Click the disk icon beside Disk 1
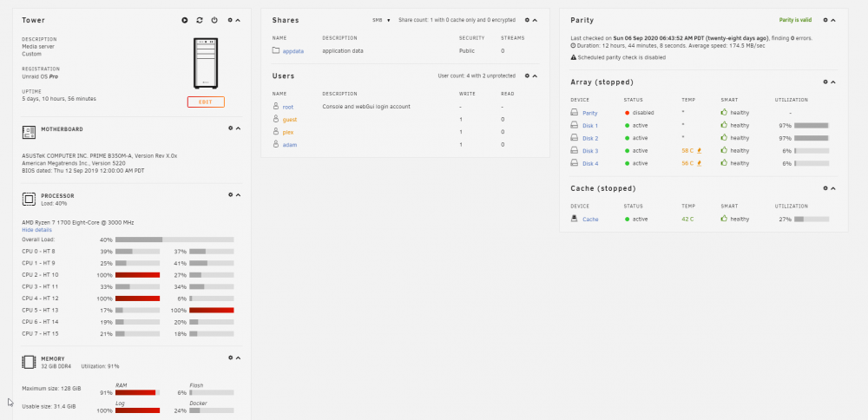 (x=575, y=125)
